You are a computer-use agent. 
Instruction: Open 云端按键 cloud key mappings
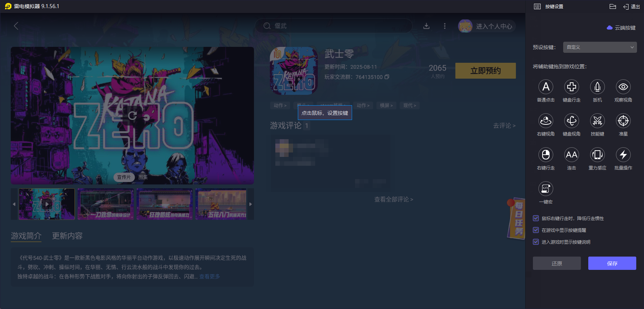point(621,28)
